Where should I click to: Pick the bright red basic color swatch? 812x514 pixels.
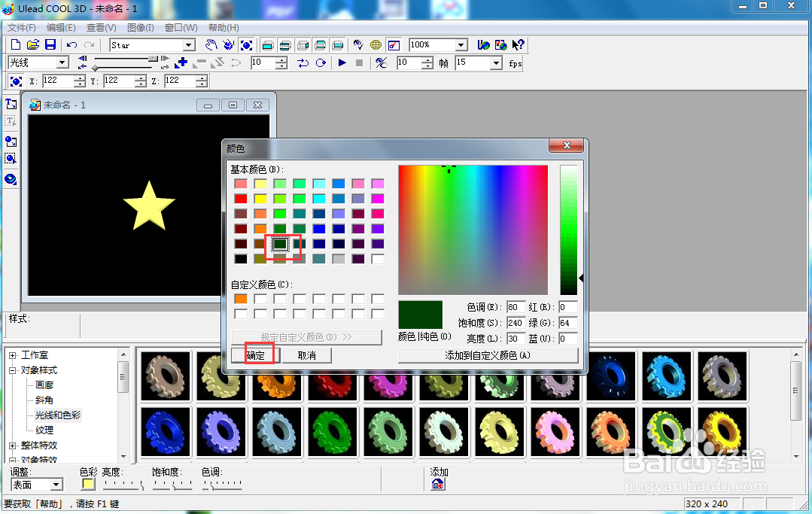tap(241, 199)
